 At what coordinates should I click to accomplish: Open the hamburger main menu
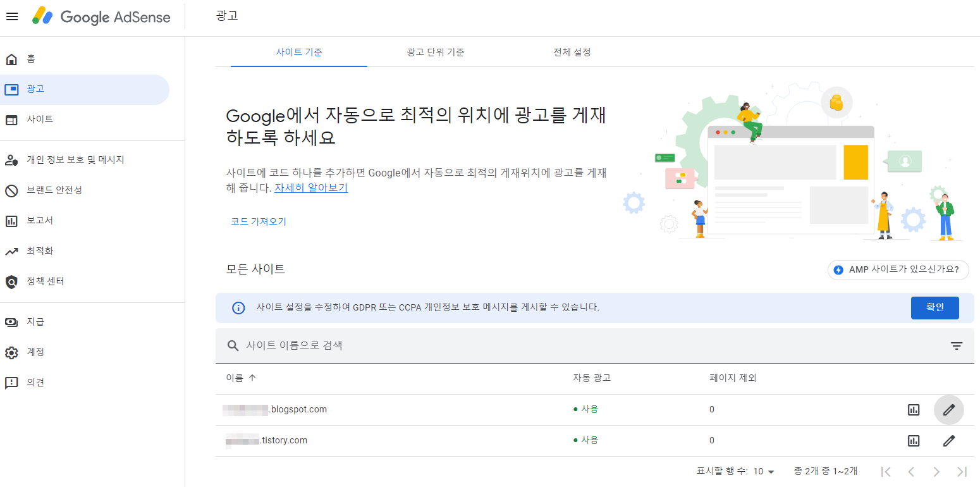(x=12, y=16)
